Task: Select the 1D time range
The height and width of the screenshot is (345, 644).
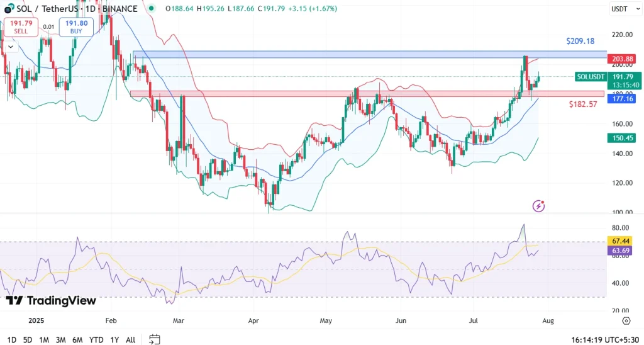Action: pyautogui.click(x=11, y=339)
